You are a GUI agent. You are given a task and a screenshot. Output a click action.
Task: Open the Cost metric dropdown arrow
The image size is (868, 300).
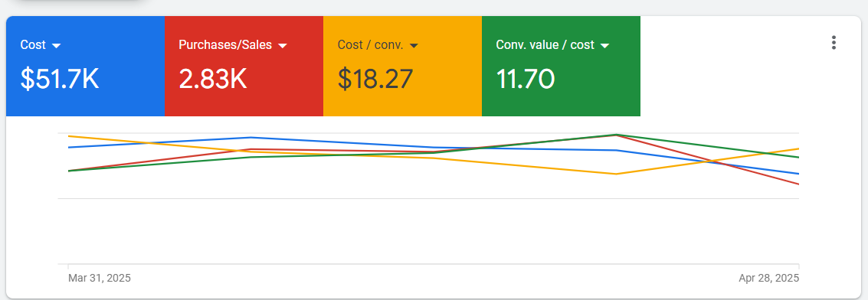[x=56, y=46]
